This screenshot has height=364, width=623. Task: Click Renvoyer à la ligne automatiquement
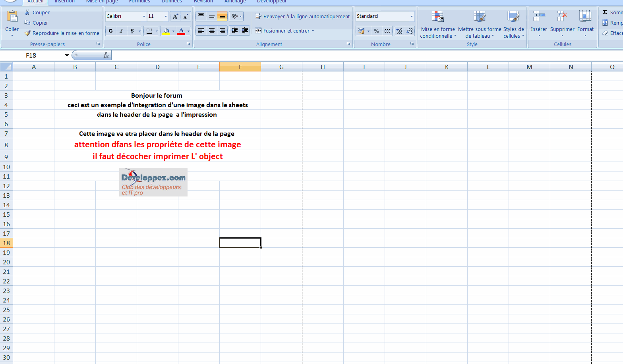[302, 16]
